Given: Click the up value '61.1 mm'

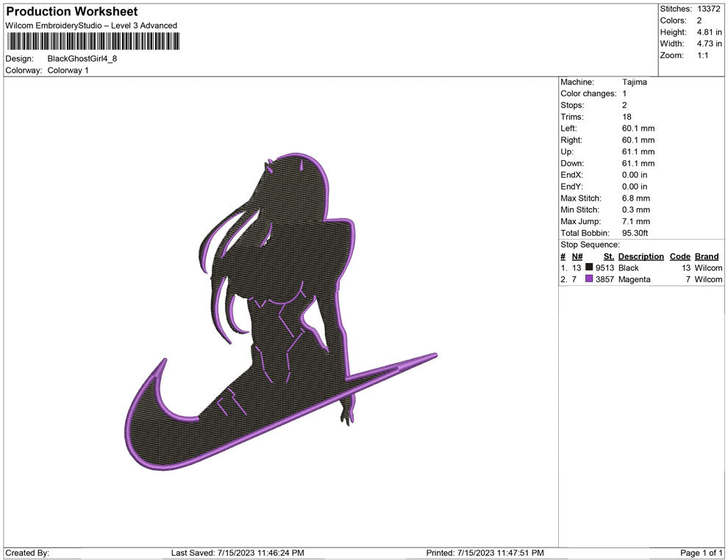Looking at the screenshot, I should click(x=638, y=151).
